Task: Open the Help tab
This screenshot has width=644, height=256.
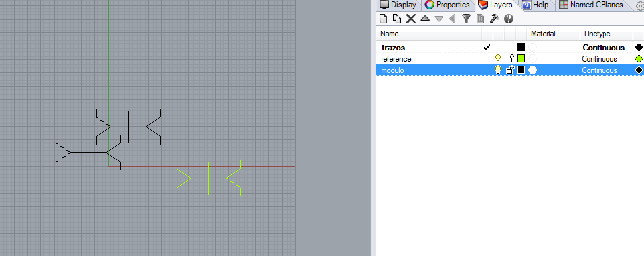Action: pyautogui.click(x=536, y=5)
